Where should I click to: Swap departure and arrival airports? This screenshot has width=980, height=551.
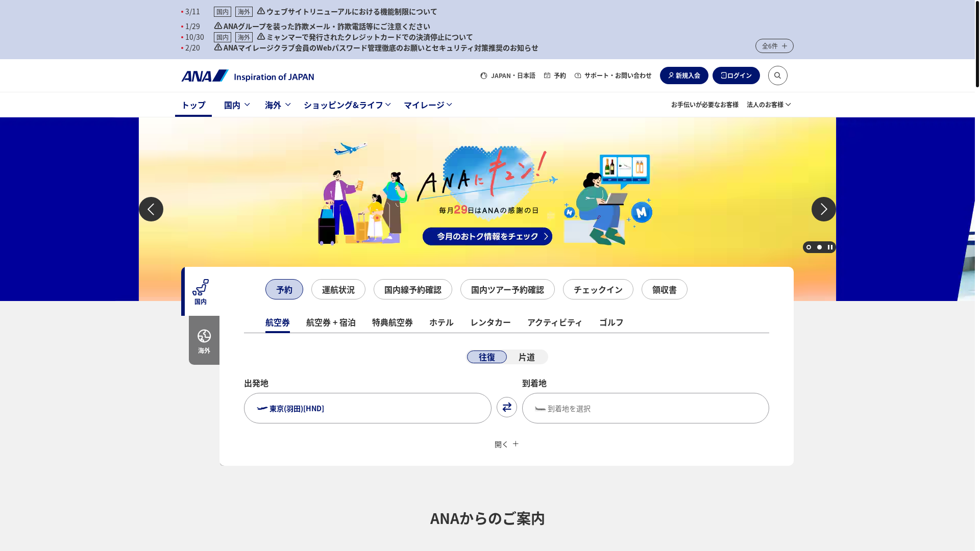pos(506,407)
